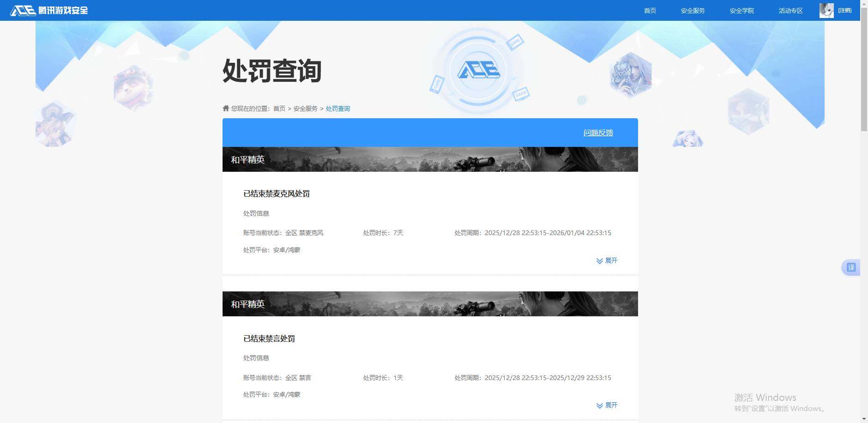
Task: Click the [注销] logout link
Action: click(845, 10)
